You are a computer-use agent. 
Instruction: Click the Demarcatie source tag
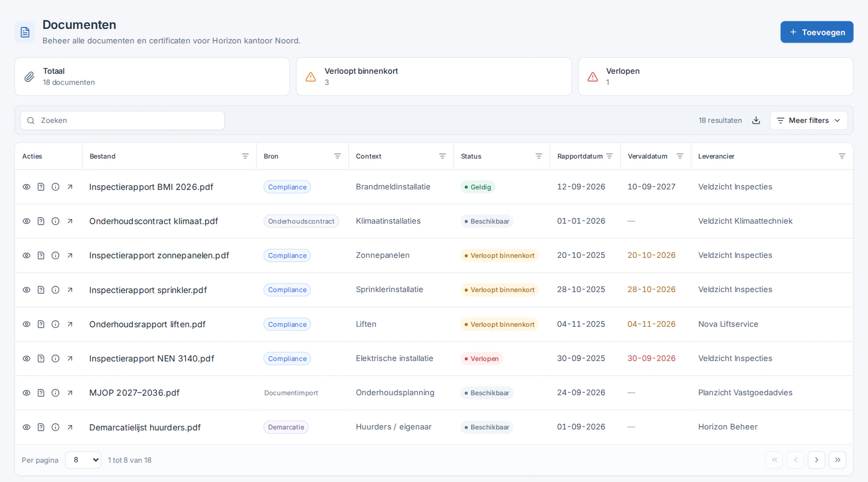tap(286, 427)
